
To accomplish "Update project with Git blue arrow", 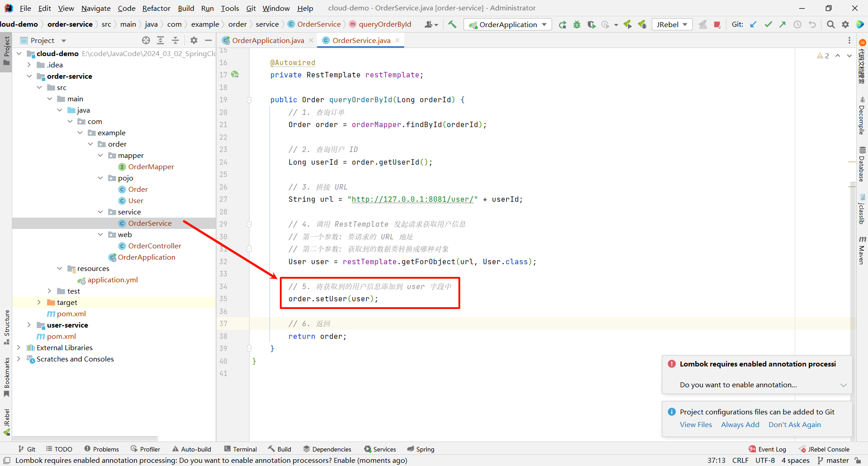I will point(753,24).
